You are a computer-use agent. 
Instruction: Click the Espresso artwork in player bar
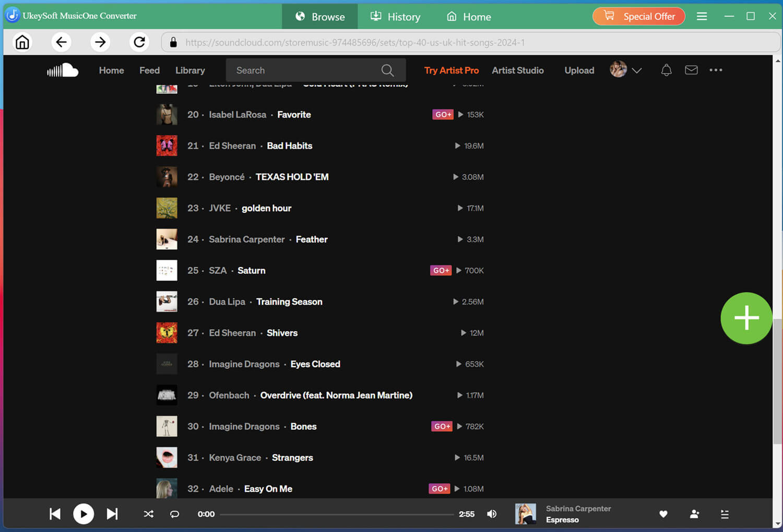[526, 514]
